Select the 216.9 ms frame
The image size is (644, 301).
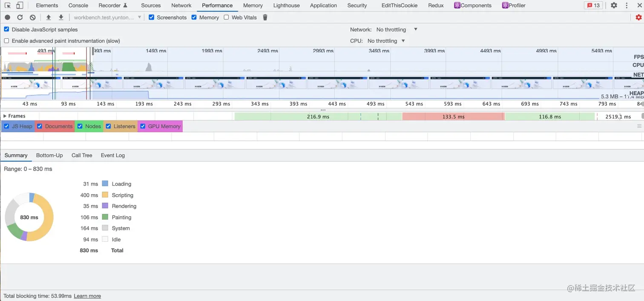pyautogui.click(x=318, y=116)
